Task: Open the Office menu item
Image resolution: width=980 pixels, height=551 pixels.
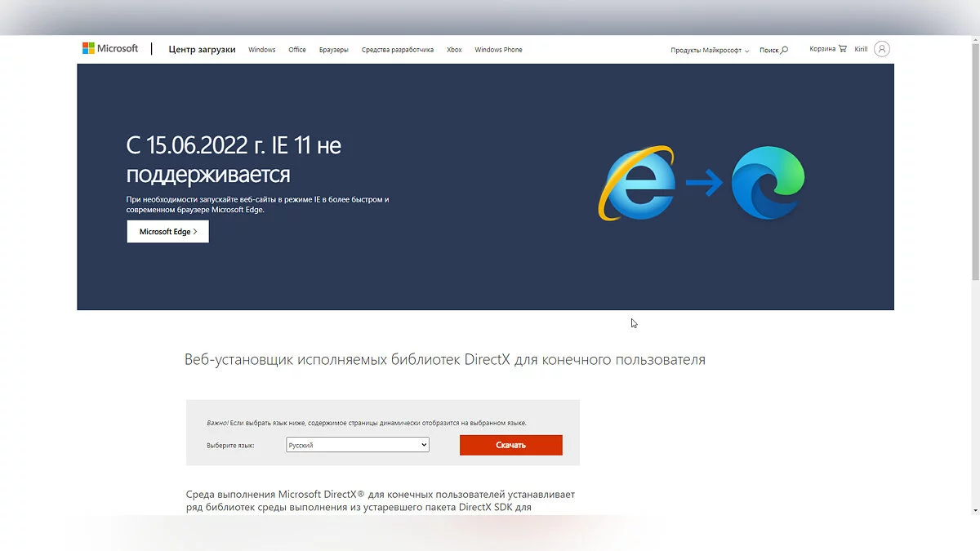Action: (x=297, y=50)
